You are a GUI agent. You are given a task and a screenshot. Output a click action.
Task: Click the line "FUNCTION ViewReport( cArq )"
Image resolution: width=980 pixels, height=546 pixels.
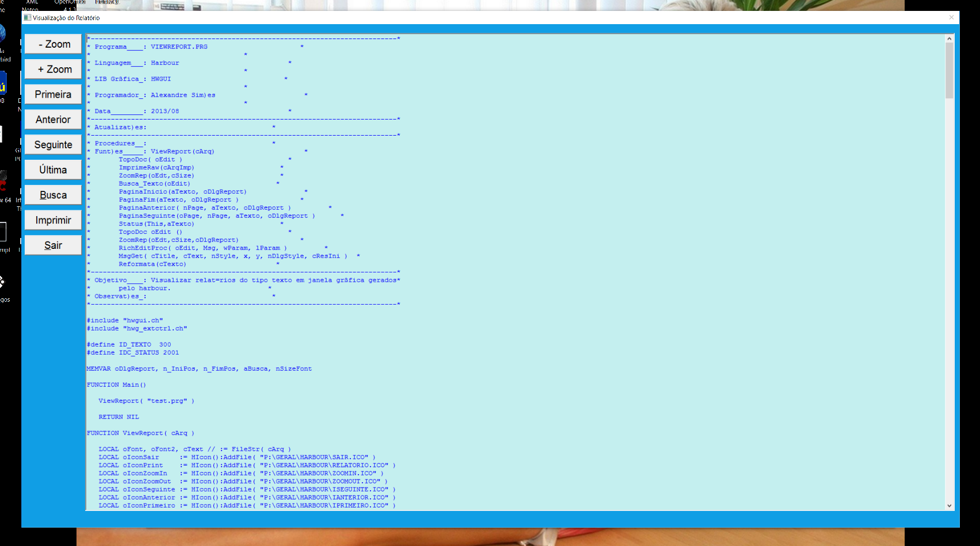(141, 433)
